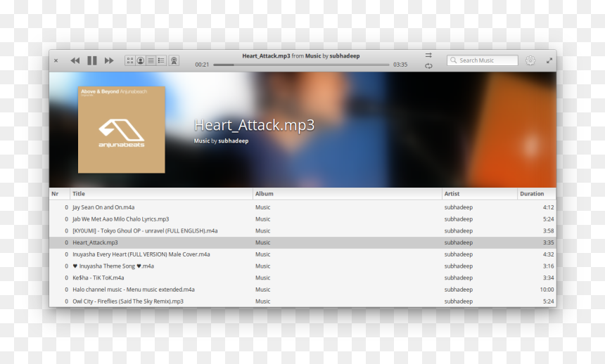
Task: Select the Heart_Attack.mp3 row in list
Action: (303, 242)
